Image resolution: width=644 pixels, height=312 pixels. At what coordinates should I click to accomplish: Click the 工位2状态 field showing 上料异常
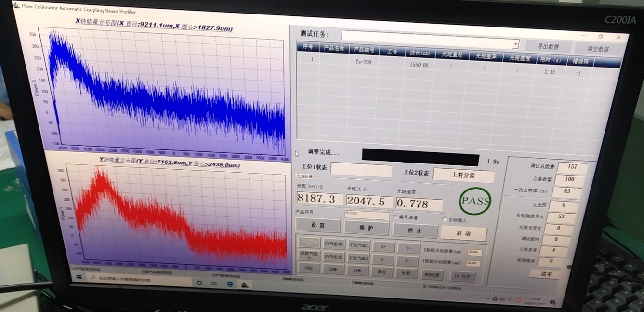pos(463,175)
